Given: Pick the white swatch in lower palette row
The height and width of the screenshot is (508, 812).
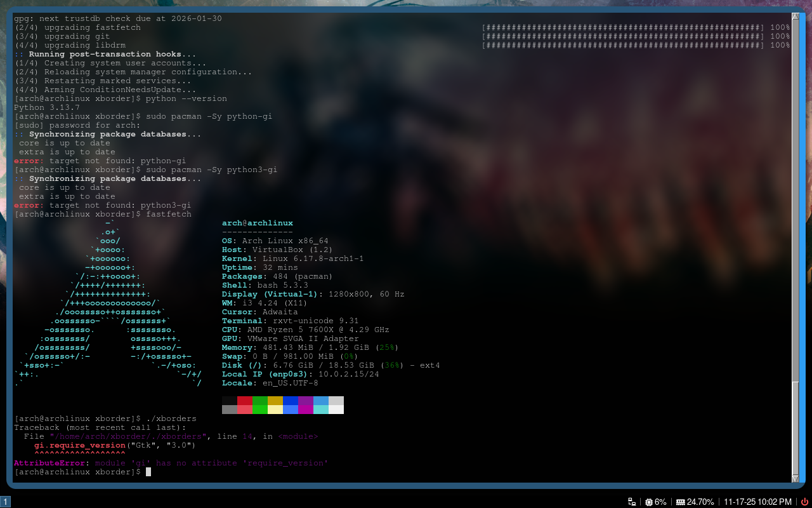Looking at the screenshot, I should click(336, 410).
